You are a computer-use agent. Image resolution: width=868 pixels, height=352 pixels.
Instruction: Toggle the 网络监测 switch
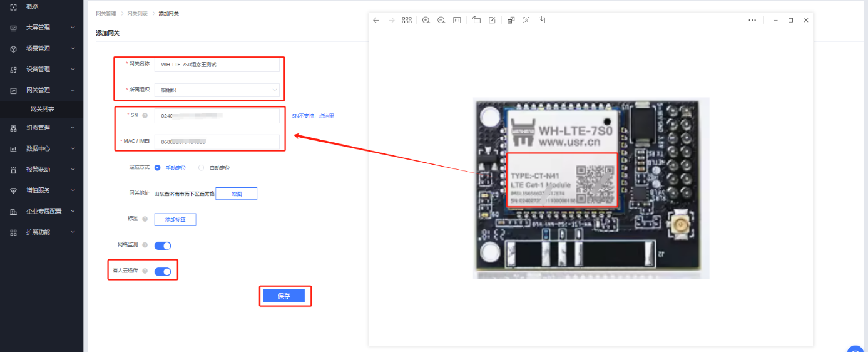(x=163, y=246)
